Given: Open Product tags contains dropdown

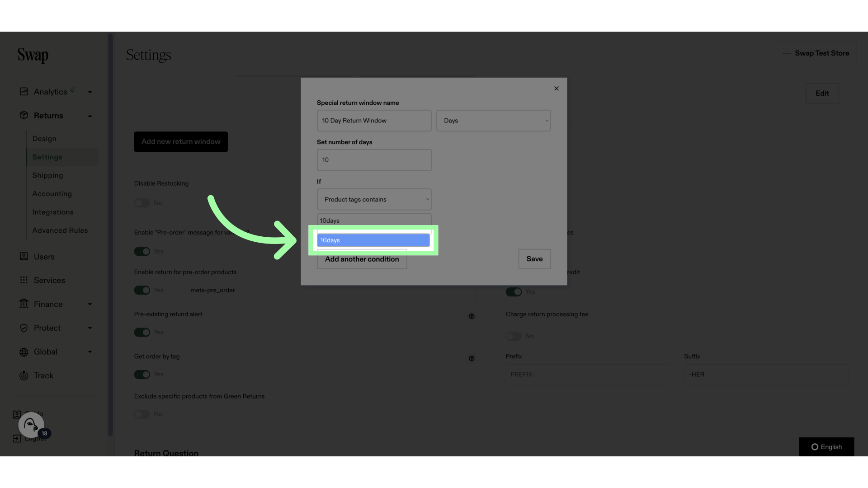Looking at the screenshot, I should [374, 199].
